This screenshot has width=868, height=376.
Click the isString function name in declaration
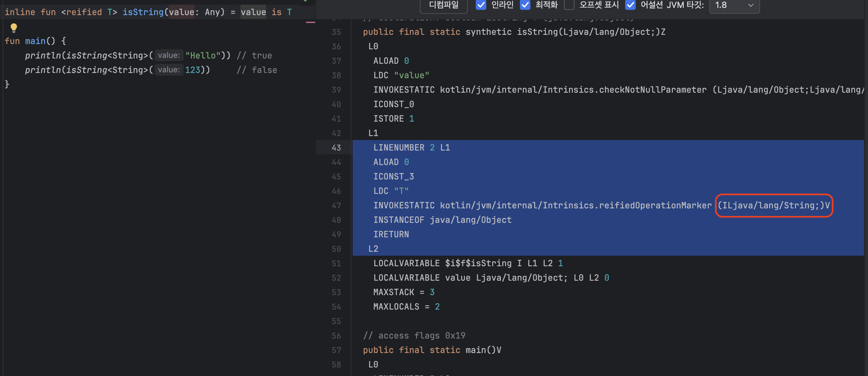pos(142,12)
